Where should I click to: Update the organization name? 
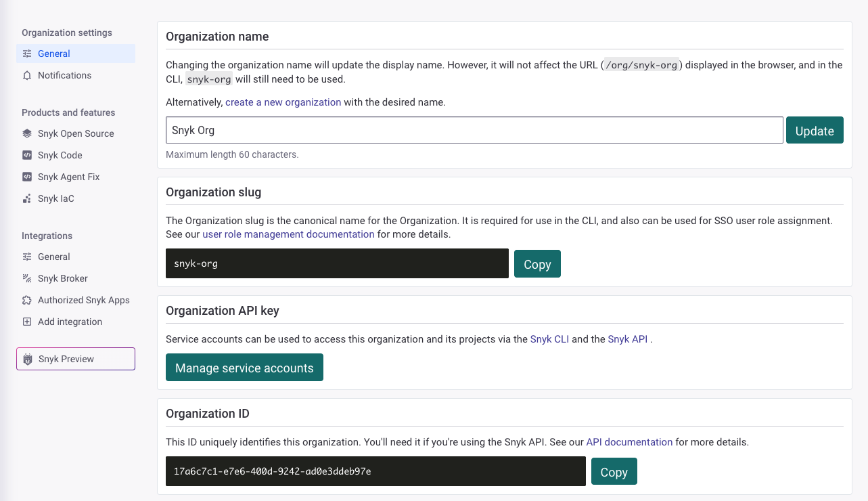click(x=814, y=131)
